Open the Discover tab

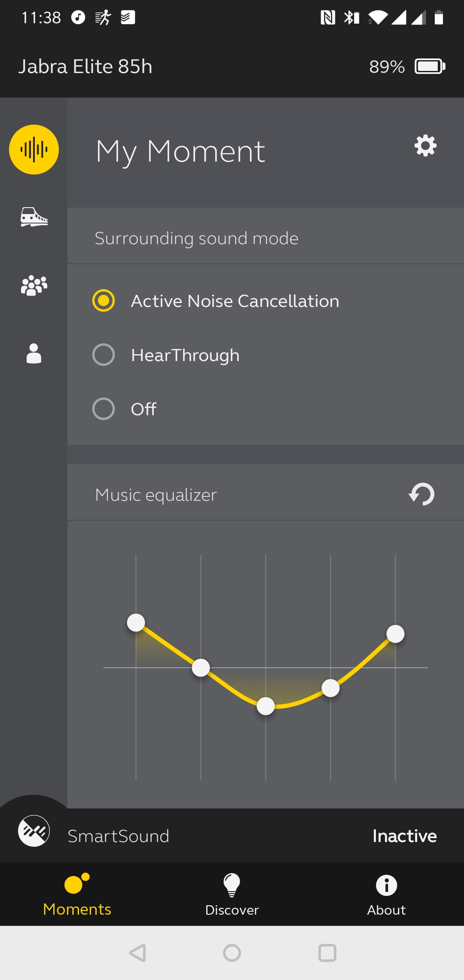[232, 894]
